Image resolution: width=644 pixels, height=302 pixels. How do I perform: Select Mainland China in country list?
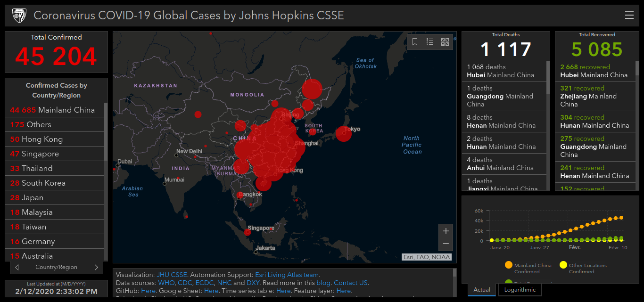tap(55, 110)
